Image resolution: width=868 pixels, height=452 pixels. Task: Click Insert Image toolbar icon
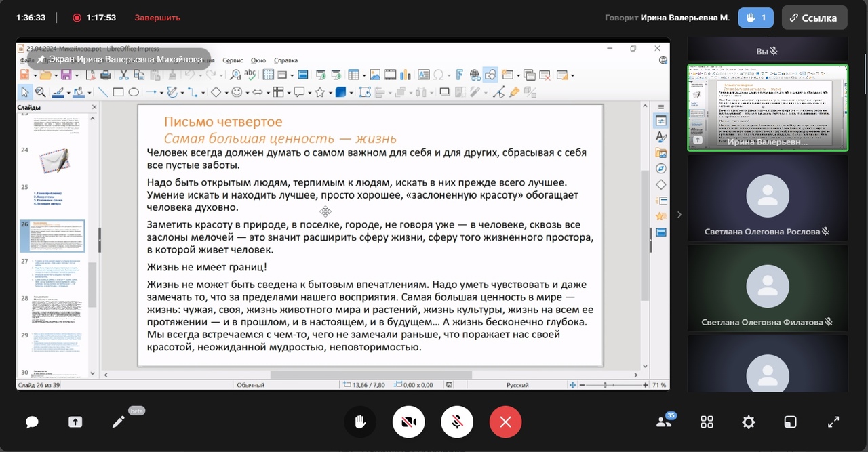coord(375,75)
